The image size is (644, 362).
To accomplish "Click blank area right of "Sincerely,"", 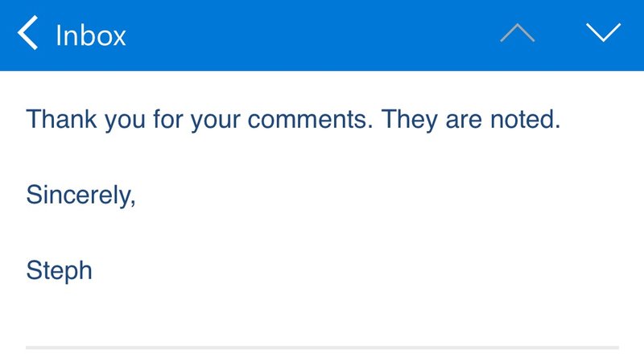I will 362,195.
